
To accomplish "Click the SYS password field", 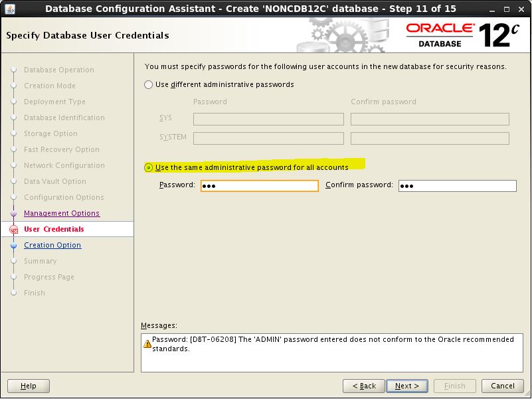I will (x=268, y=120).
